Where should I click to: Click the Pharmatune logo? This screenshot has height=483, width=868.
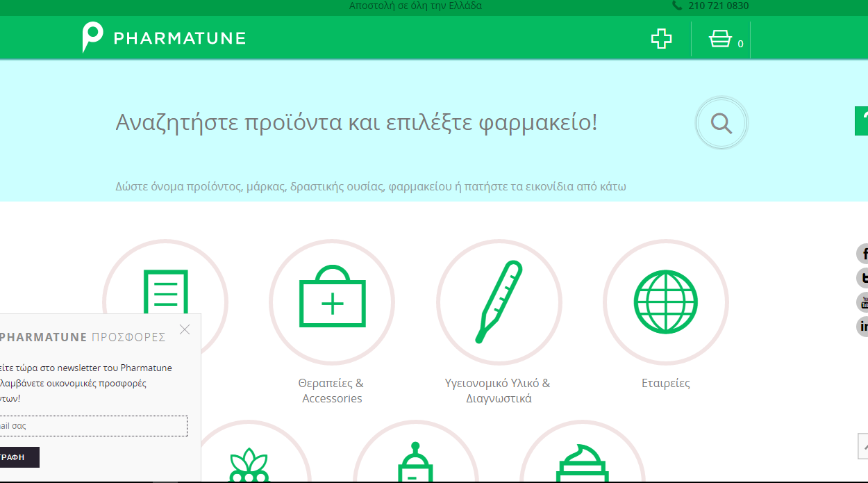(164, 38)
